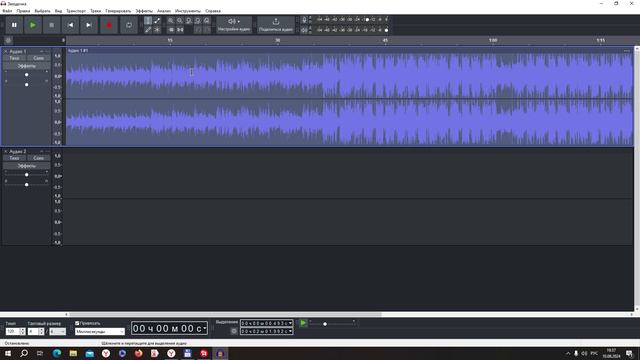The height and width of the screenshot is (360, 640).
Task: Start recording with the red Record button
Action: pos(109,25)
